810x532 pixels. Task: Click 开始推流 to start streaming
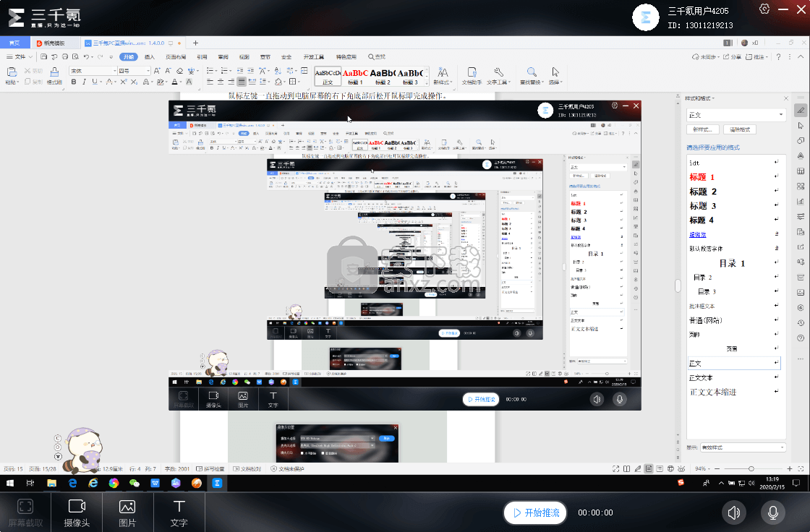coord(535,512)
